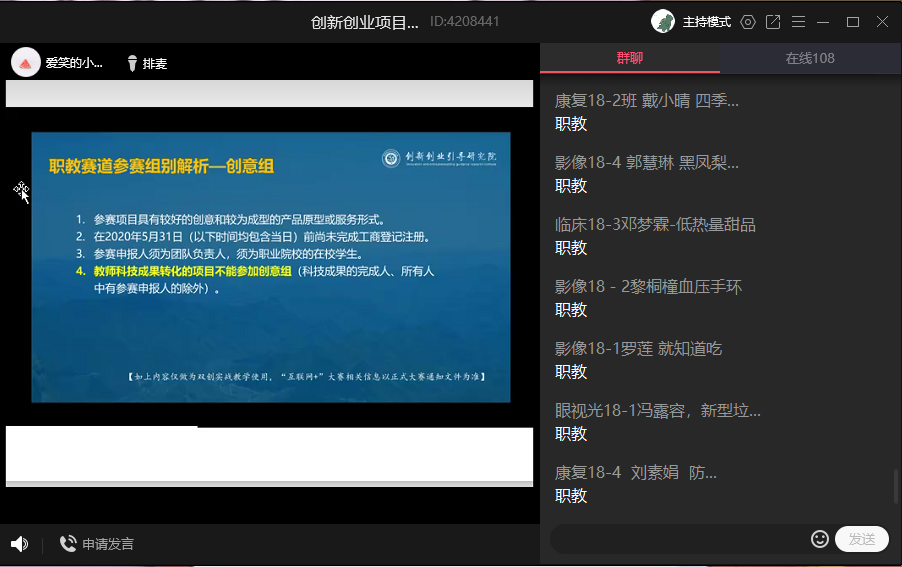Click the 申请发言 request-to-speak text
This screenshot has width=902, height=567.
(108, 544)
